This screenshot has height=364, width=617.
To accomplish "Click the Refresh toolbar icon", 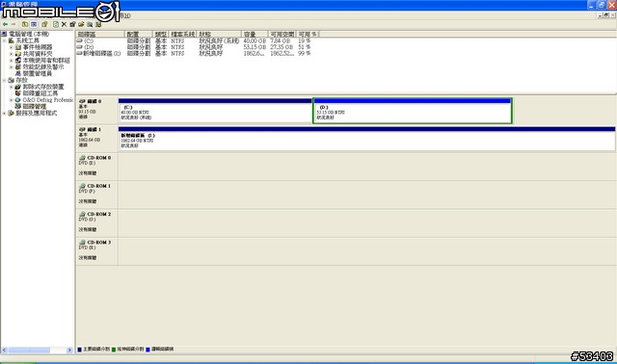I will click(x=56, y=24).
